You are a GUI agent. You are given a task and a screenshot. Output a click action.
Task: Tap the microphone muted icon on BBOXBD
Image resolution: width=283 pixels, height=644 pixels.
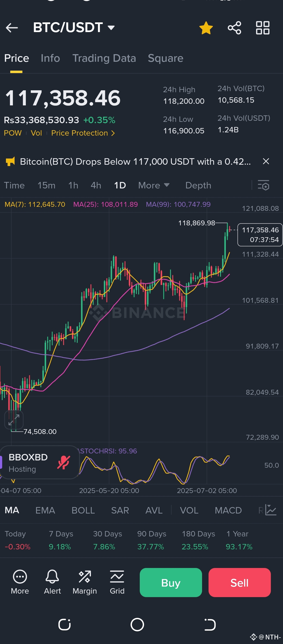point(64,462)
